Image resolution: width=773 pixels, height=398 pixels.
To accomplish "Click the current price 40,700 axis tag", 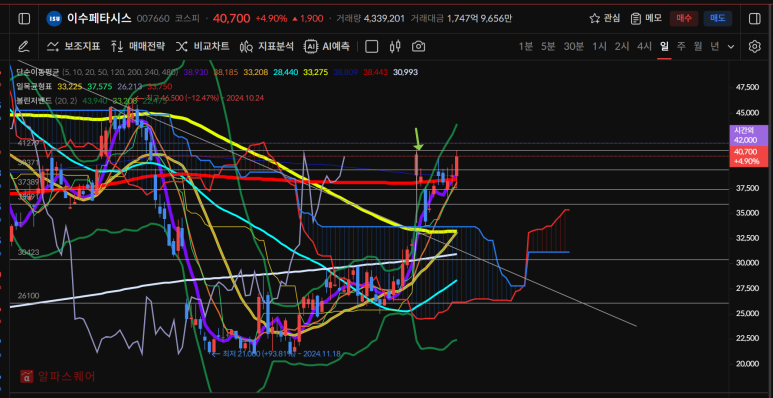I will click(x=748, y=156).
